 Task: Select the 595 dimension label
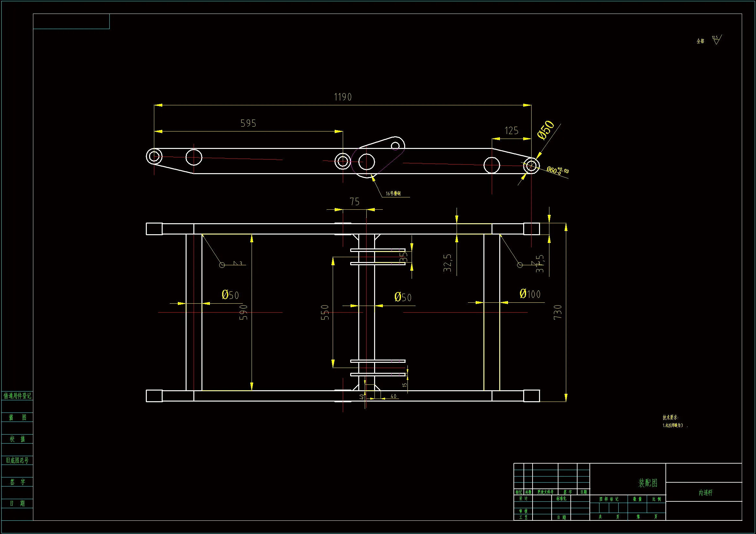click(248, 123)
